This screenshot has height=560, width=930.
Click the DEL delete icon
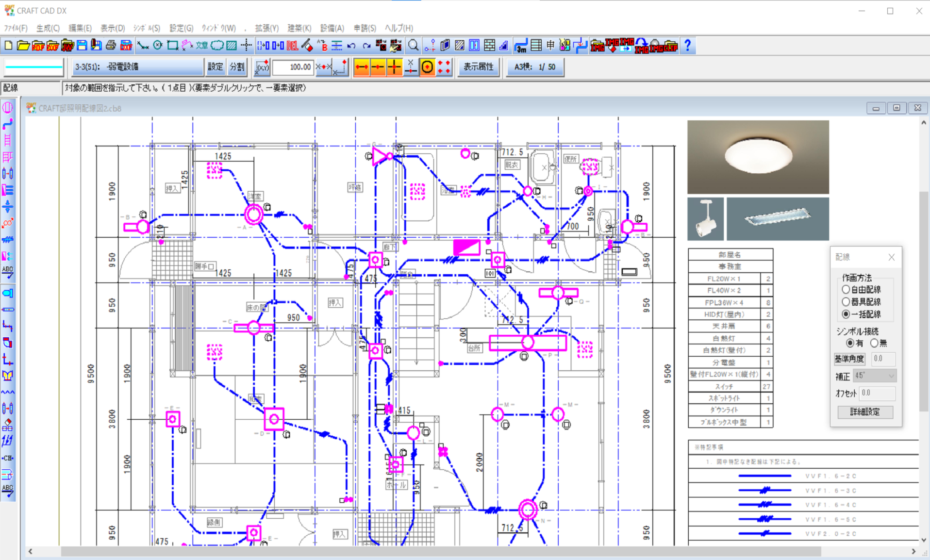coord(292,46)
